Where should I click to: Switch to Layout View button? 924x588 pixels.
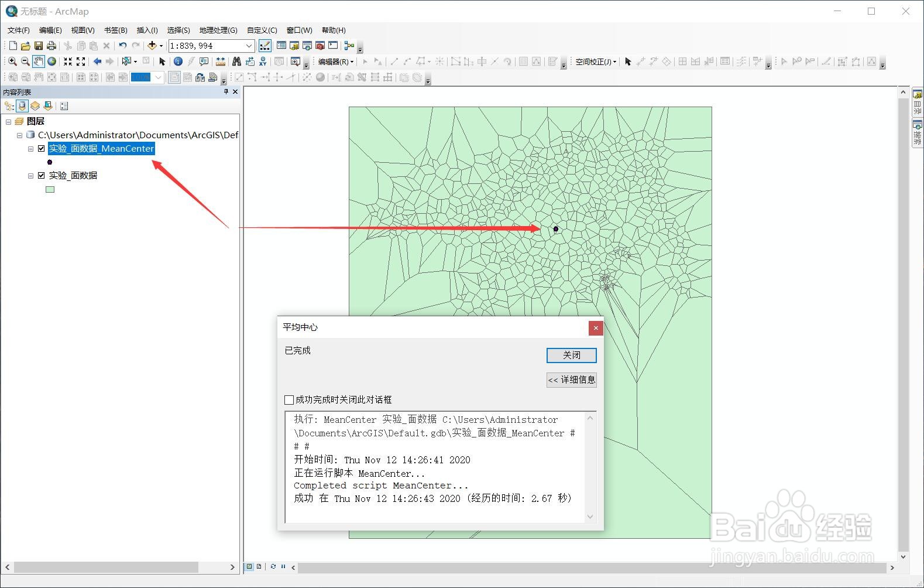tap(259, 566)
